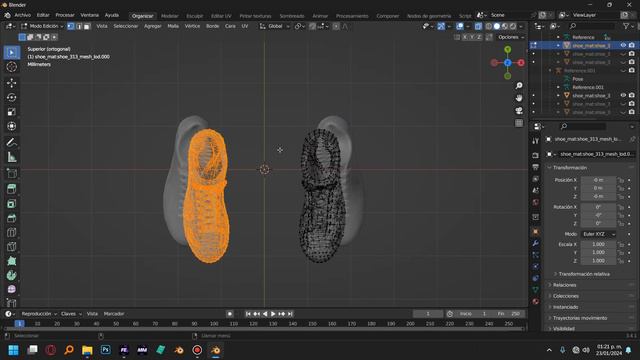The width and height of the screenshot is (640, 360).
Task: Switch to rendered viewport shading
Action: click(513, 26)
